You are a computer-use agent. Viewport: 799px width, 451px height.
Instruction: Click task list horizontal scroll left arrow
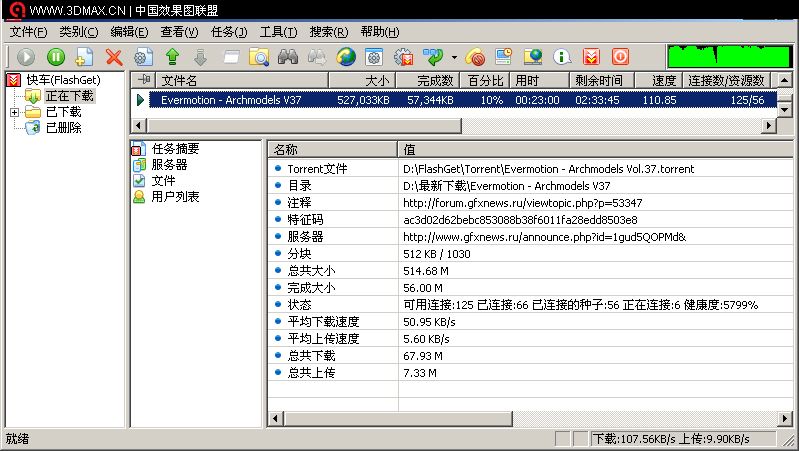pos(139,125)
